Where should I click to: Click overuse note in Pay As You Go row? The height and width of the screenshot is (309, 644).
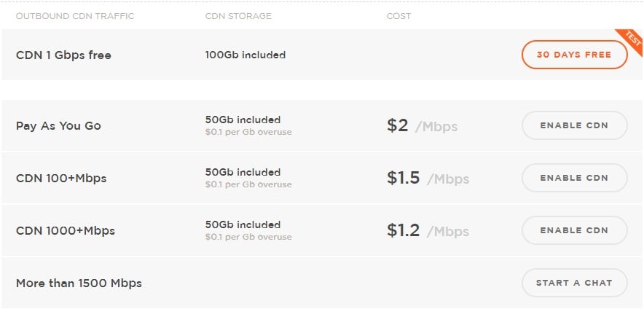(x=248, y=133)
